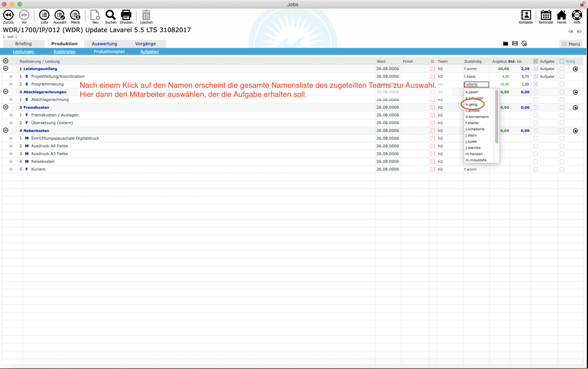Click the Drucken printer icon
This screenshot has width=588, height=369.
coord(126,15)
